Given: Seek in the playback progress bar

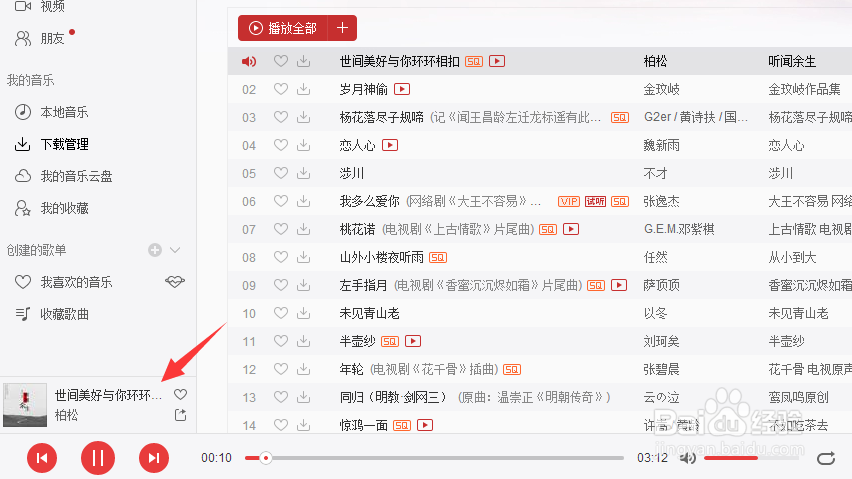Looking at the screenshot, I should pyautogui.click(x=434, y=458).
